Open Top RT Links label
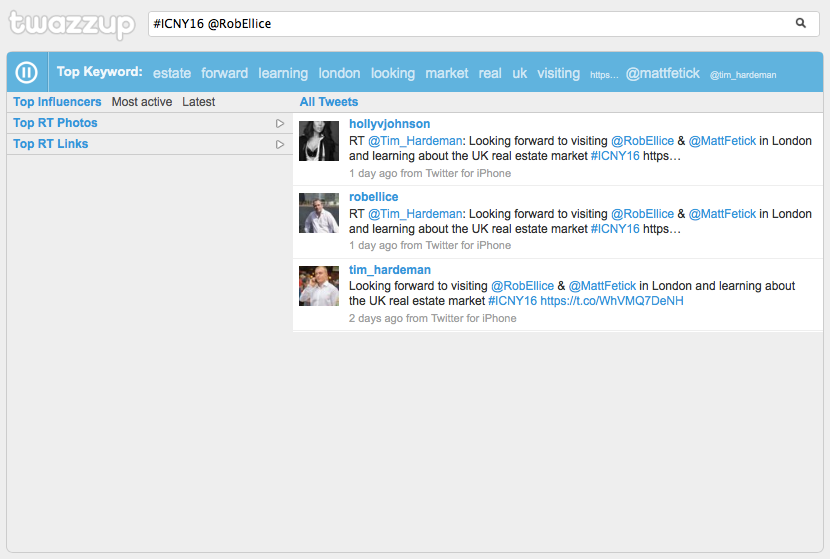830x559 pixels. click(51, 144)
